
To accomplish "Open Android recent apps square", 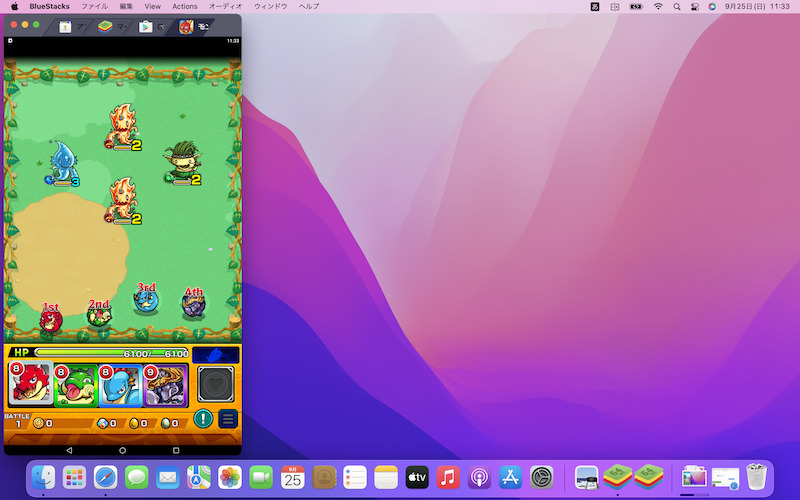I will pyautogui.click(x=175, y=450).
